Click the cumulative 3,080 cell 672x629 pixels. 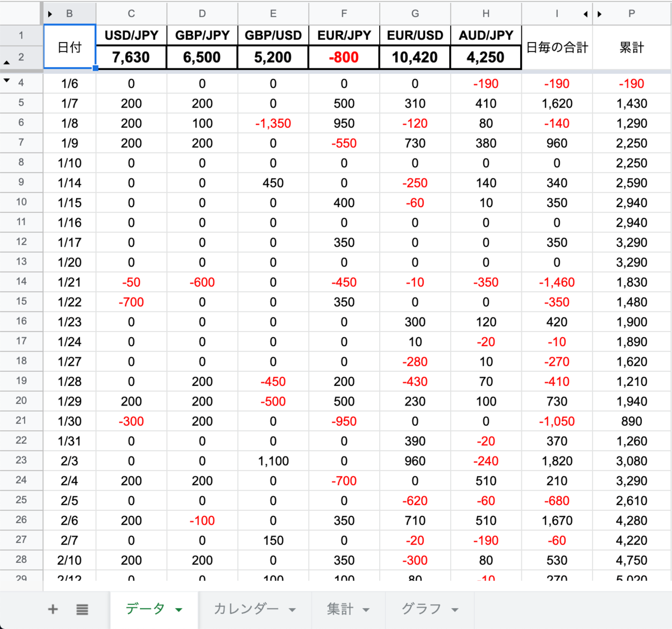[632, 461]
